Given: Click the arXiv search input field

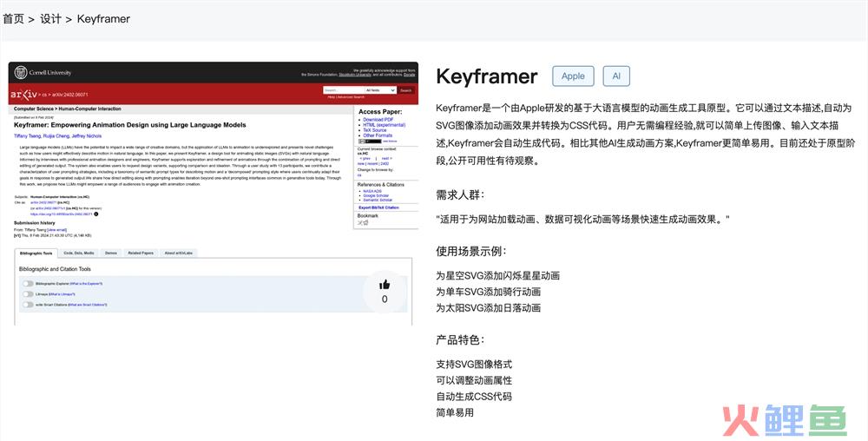Looking at the screenshot, I should point(343,90).
